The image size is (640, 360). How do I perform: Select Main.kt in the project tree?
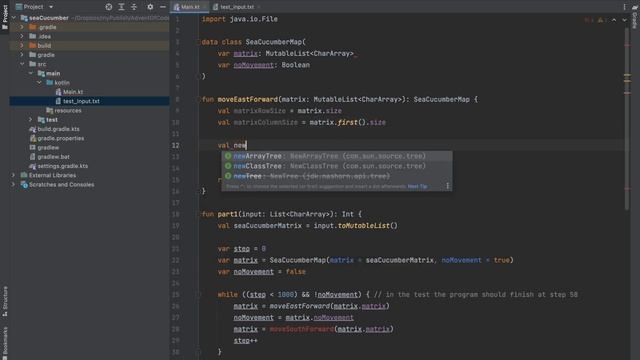[x=73, y=92]
